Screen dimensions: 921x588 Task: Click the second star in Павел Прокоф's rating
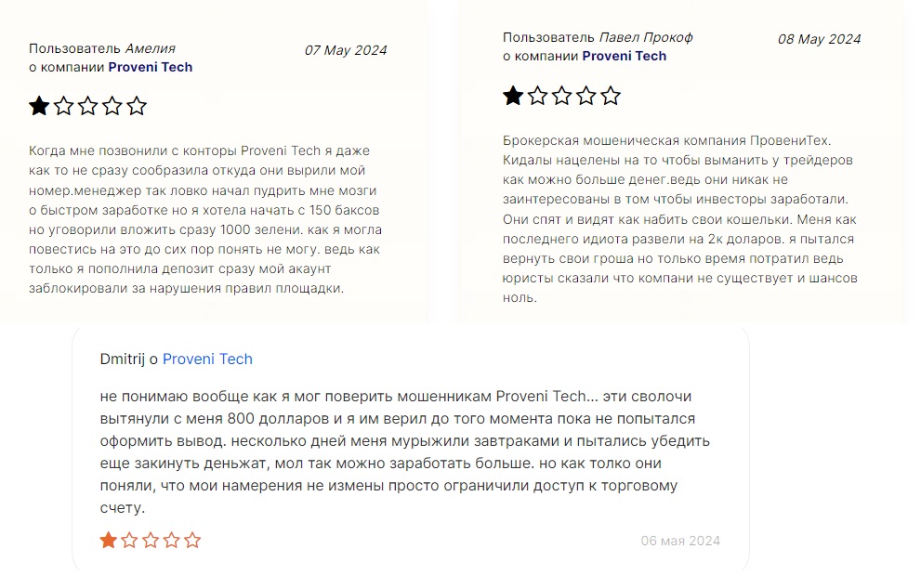coord(537,95)
